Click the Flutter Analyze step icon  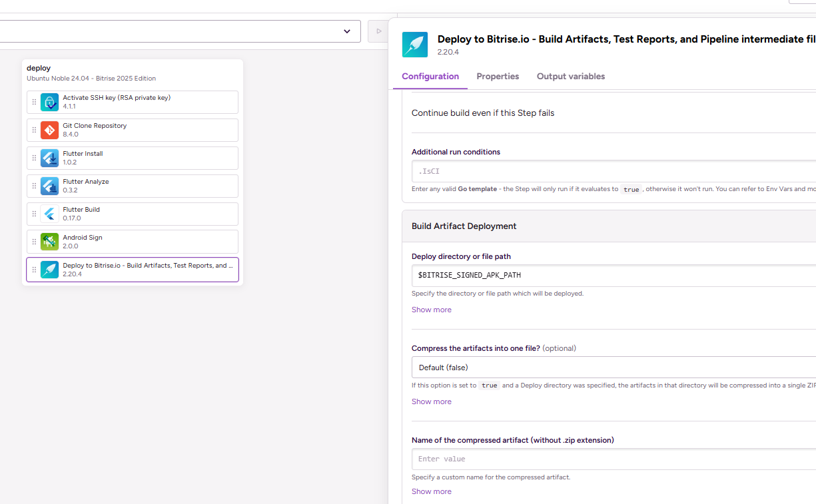[x=49, y=186]
